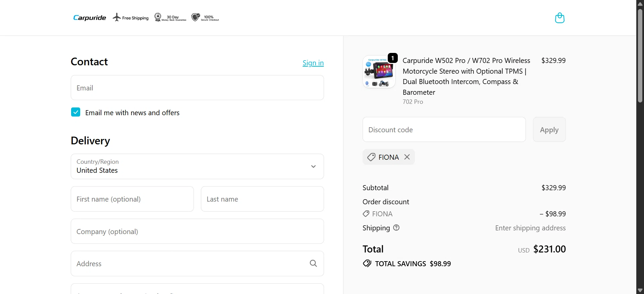
Task: Focus the First name (optional) field
Action: pos(132,199)
